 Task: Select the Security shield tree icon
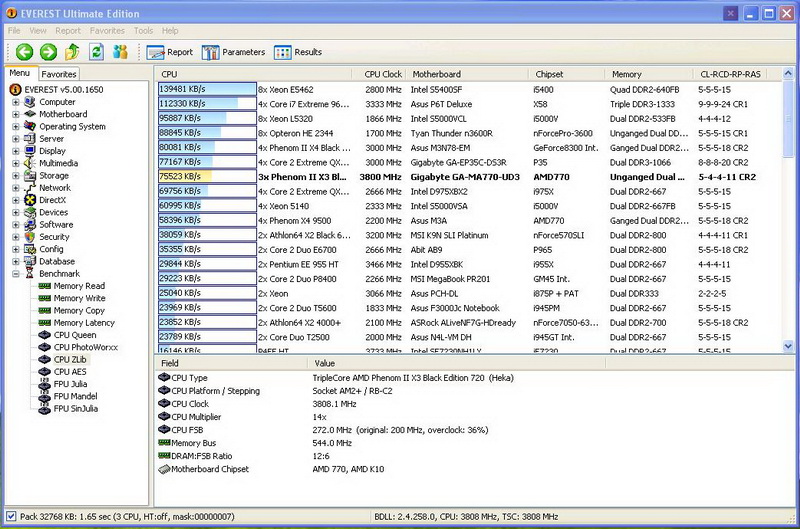pyautogui.click(x=30, y=236)
